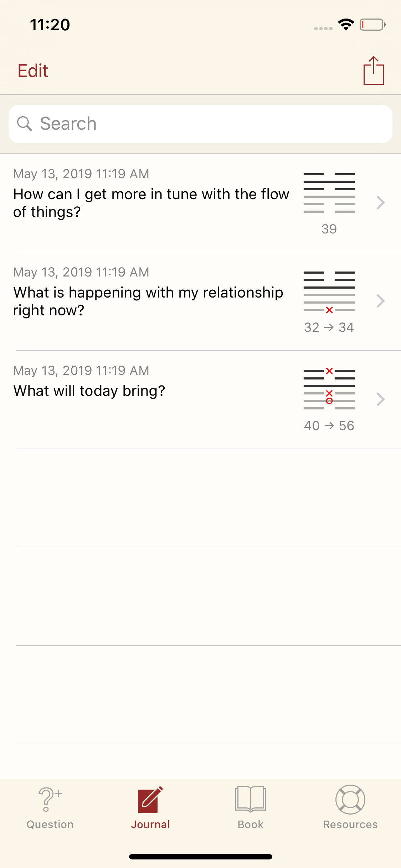The width and height of the screenshot is (401, 868).
Task: Focus the Search field
Action: tap(200, 124)
